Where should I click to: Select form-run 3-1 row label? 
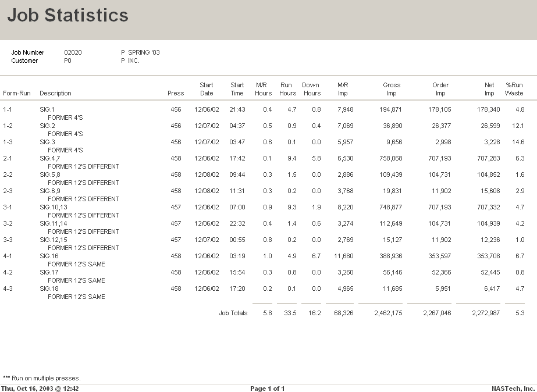[8, 207]
